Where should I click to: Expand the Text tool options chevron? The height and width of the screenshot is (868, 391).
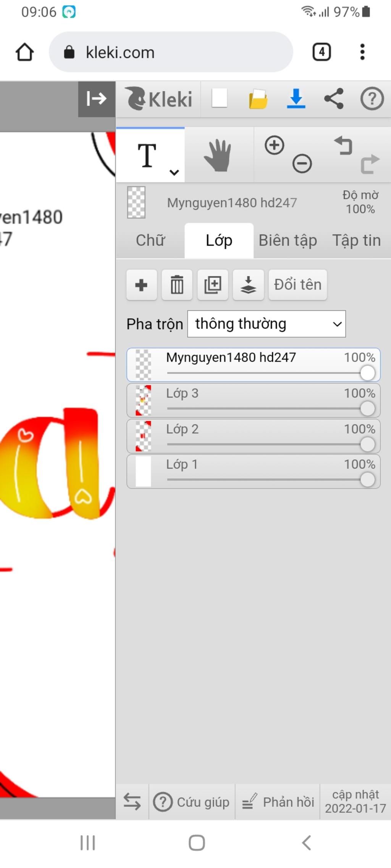pos(174,172)
